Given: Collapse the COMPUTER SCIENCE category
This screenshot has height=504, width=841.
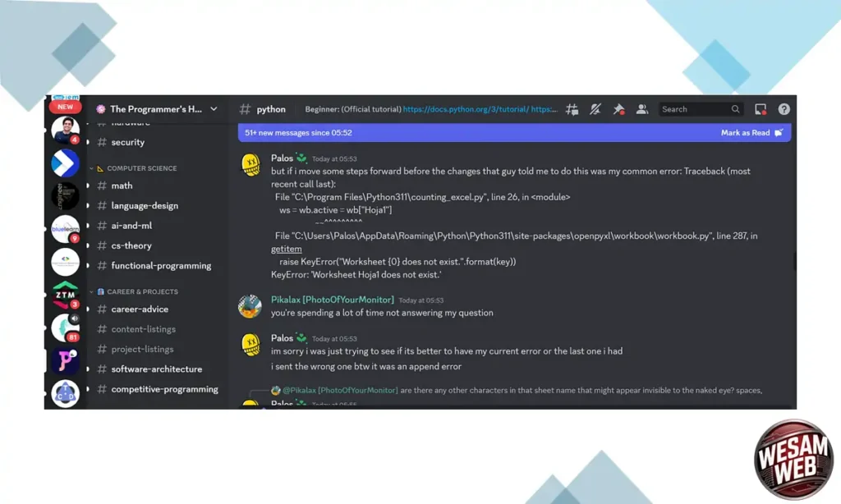Looking at the screenshot, I should [x=141, y=168].
